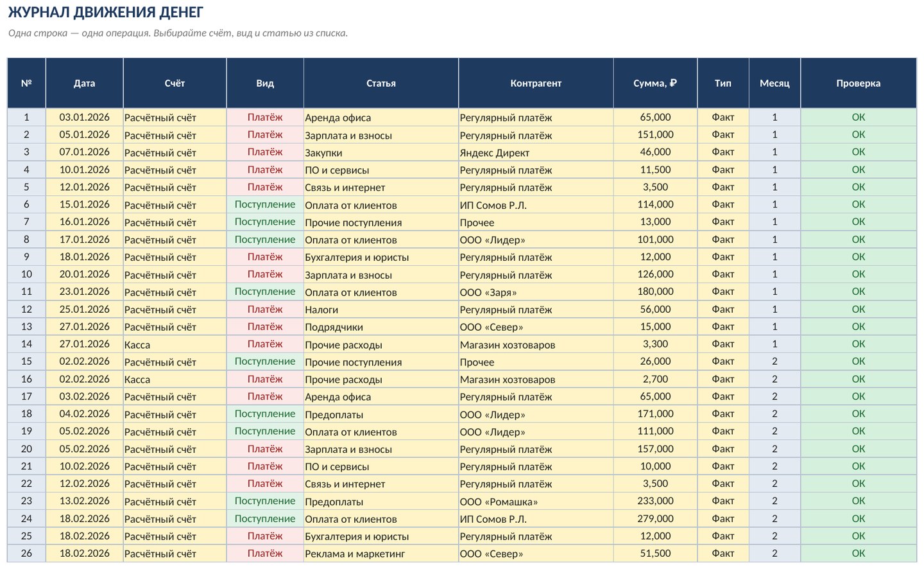Click the «Подрядчики» article cell
The image size is (924, 569).
[381, 326]
